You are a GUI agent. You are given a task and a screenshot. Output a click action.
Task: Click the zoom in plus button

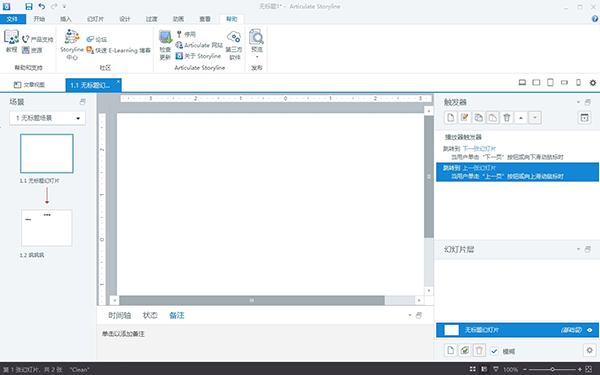[x=580, y=369]
